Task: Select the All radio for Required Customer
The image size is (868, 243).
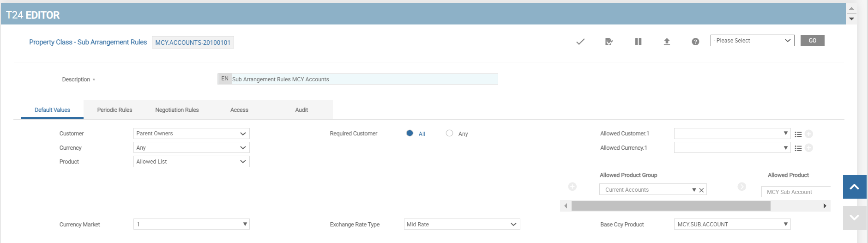Action: (410, 134)
